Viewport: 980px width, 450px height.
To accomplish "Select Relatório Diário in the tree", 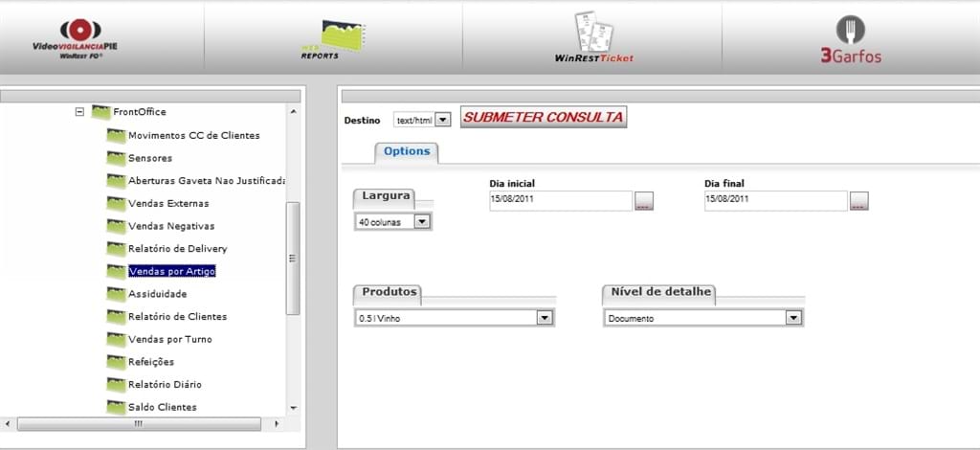I will 165,384.
